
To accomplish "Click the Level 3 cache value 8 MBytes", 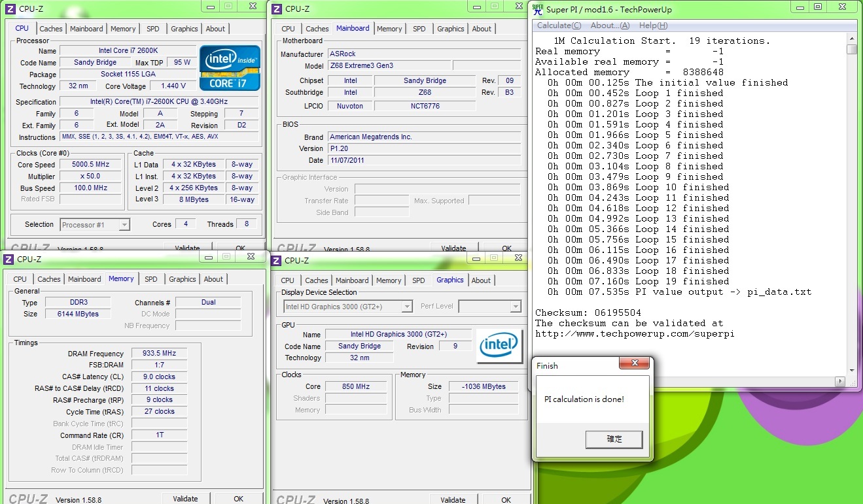I will tap(193, 200).
